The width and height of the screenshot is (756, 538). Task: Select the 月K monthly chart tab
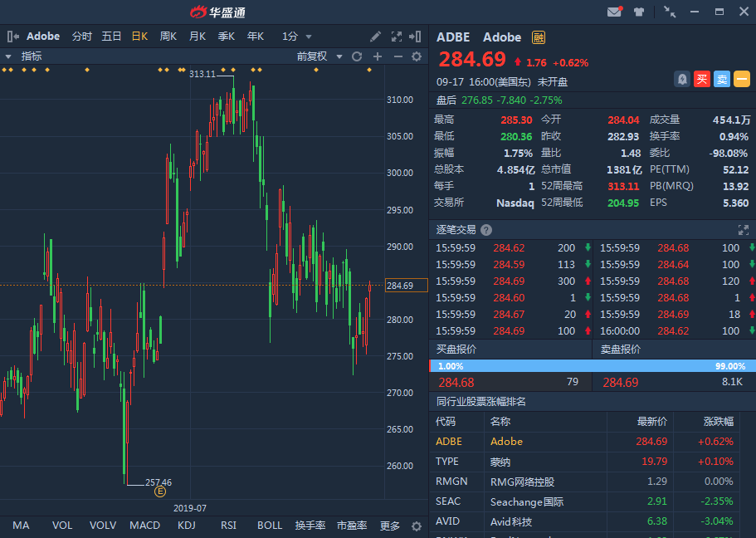(x=198, y=37)
